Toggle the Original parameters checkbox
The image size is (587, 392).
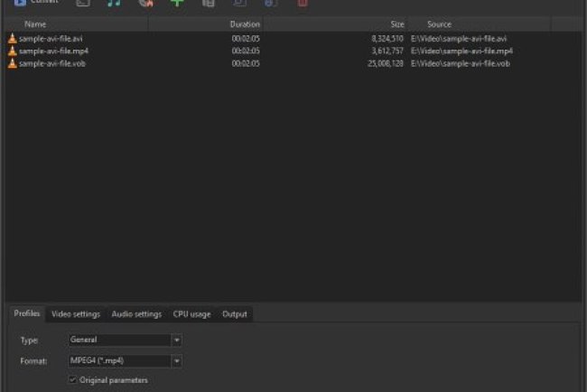tap(72, 379)
